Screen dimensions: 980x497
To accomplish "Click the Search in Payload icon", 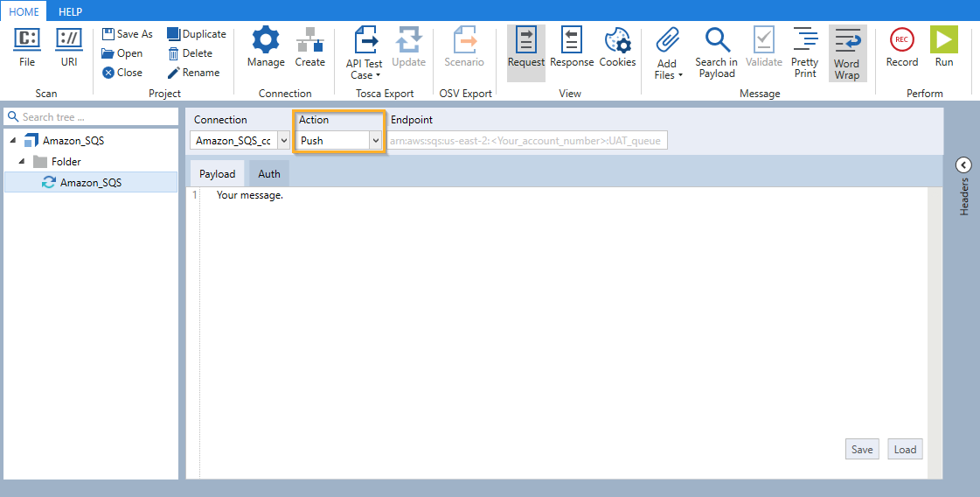I will click(717, 41).
